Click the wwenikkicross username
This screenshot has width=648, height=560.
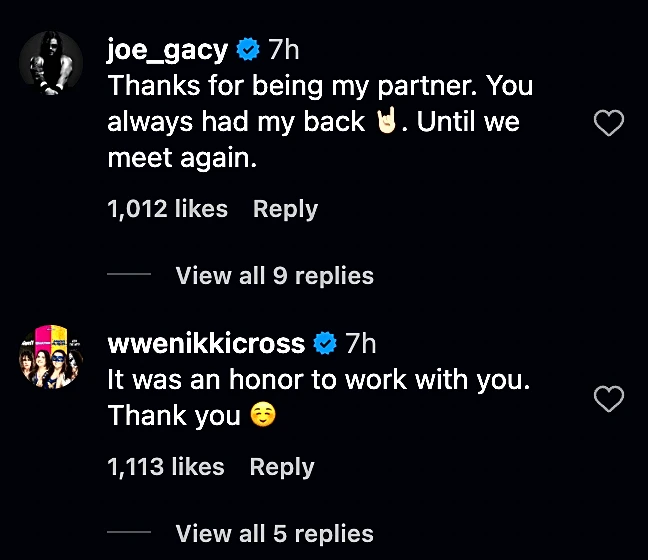tap(205, 344)
